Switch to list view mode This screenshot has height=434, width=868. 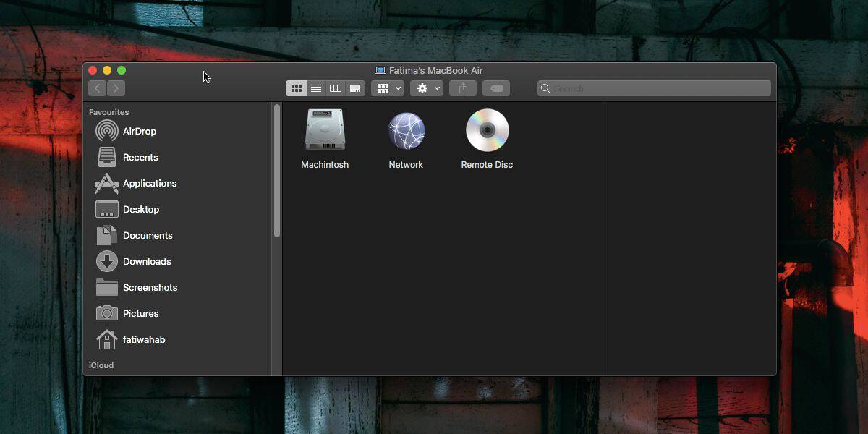[x=316, y=88]
